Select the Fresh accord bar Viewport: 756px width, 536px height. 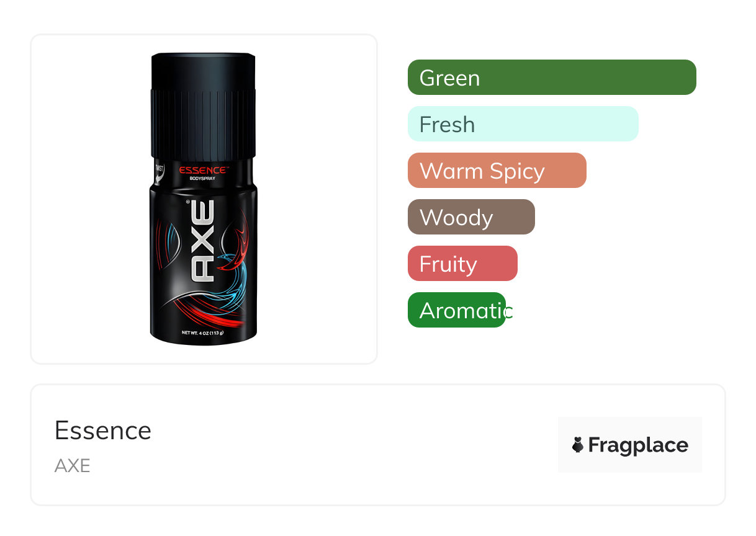pos(523,124)
